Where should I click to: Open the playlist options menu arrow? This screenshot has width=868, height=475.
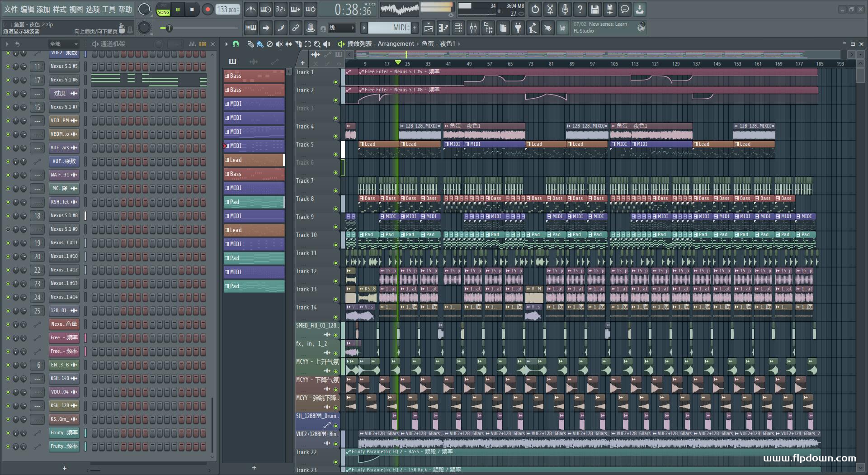226,44
